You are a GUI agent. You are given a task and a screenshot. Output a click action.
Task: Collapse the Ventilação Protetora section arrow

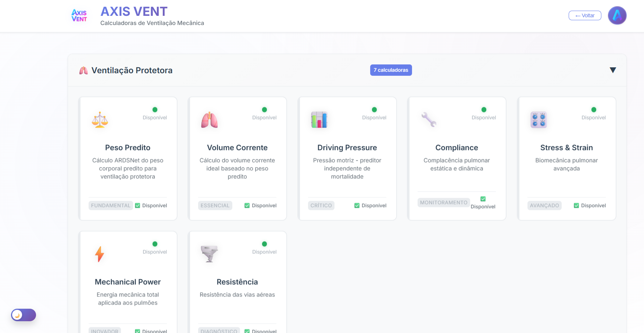point(612,70)
